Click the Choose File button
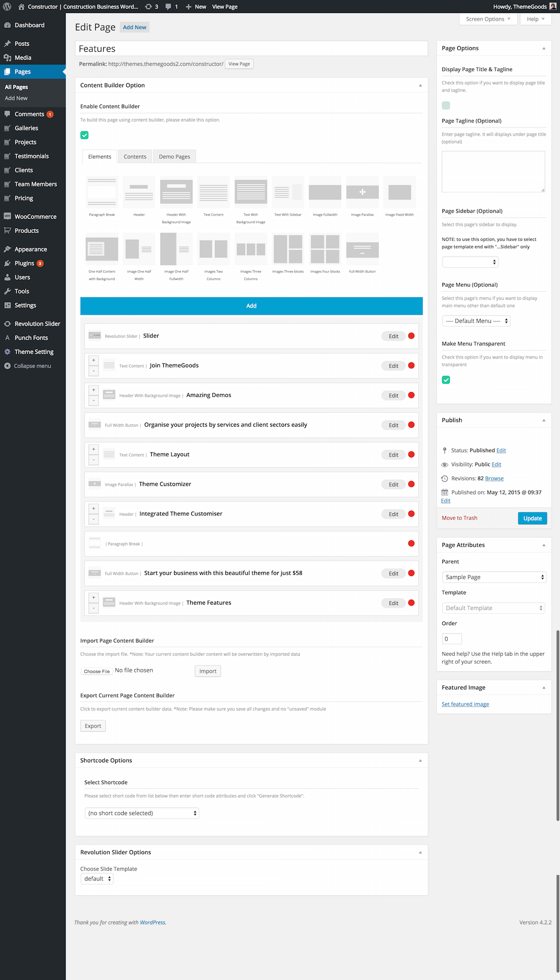This screenshot has height=980, width=560. click(97, 671)
